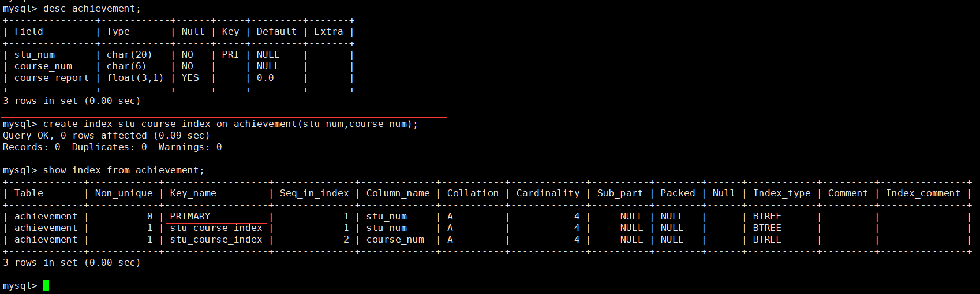Click the 'char(6)' type value

click(x=126, y=66)
